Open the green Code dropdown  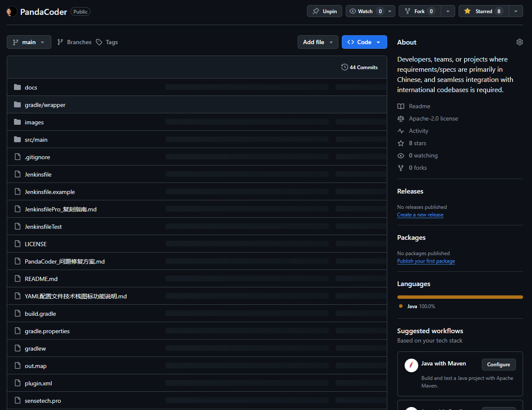click(x=364, y=42)
